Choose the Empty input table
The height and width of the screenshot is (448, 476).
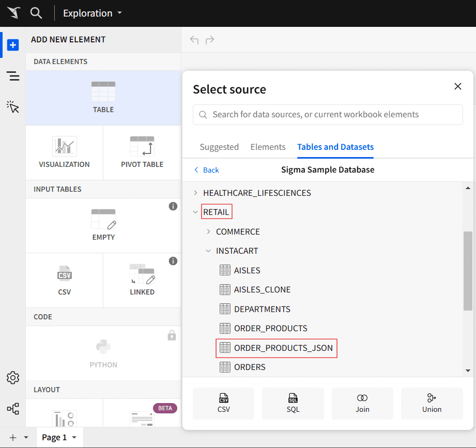103,220
